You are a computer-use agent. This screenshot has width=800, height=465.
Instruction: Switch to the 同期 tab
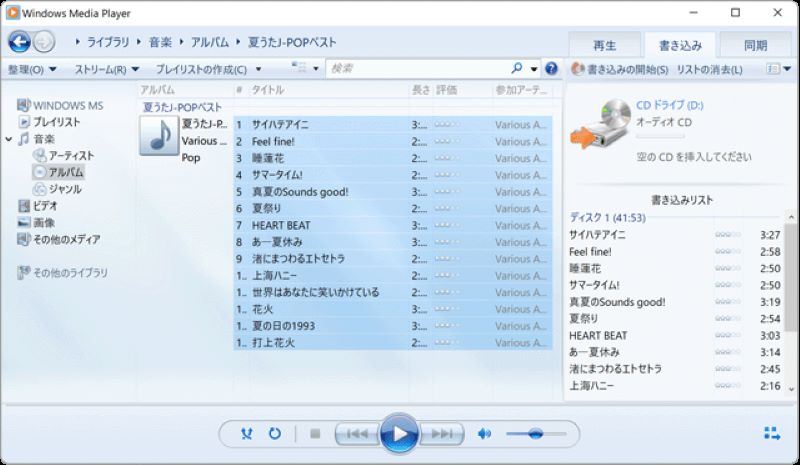[x=756, y=45]
